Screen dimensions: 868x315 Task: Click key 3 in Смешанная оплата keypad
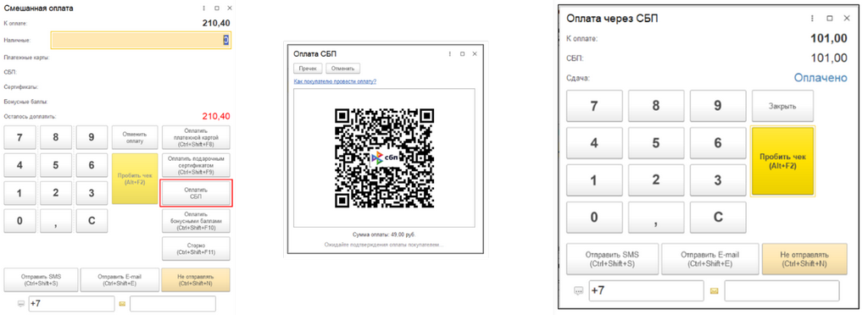92,193
